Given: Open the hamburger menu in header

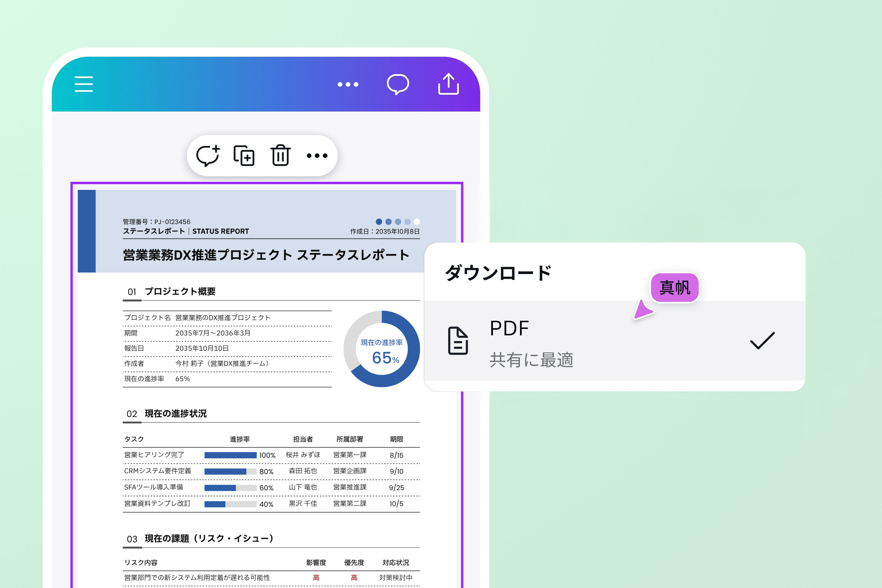Looking at the screenshot, I should pos(84,84).
